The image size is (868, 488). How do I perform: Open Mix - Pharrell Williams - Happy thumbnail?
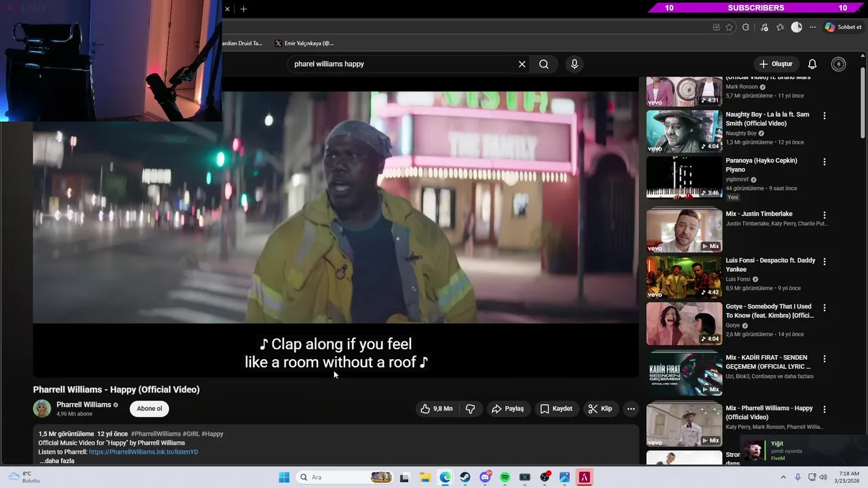[684, 425]
